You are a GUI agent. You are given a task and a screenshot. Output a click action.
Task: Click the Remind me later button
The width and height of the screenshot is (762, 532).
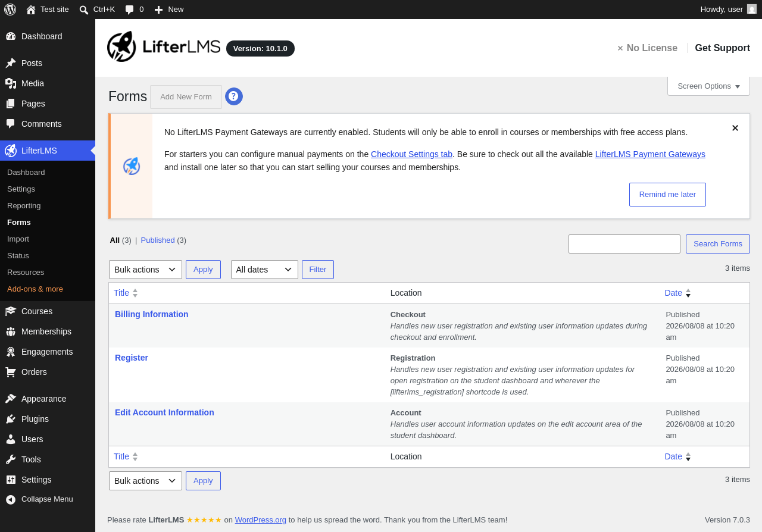(x=667, y=195)
